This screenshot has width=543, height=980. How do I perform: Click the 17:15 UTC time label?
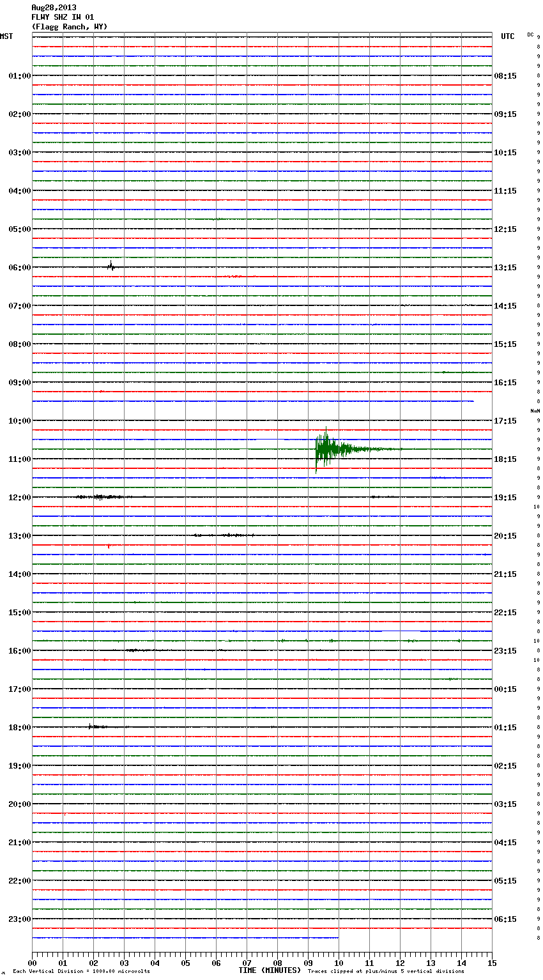coord(505,421)
